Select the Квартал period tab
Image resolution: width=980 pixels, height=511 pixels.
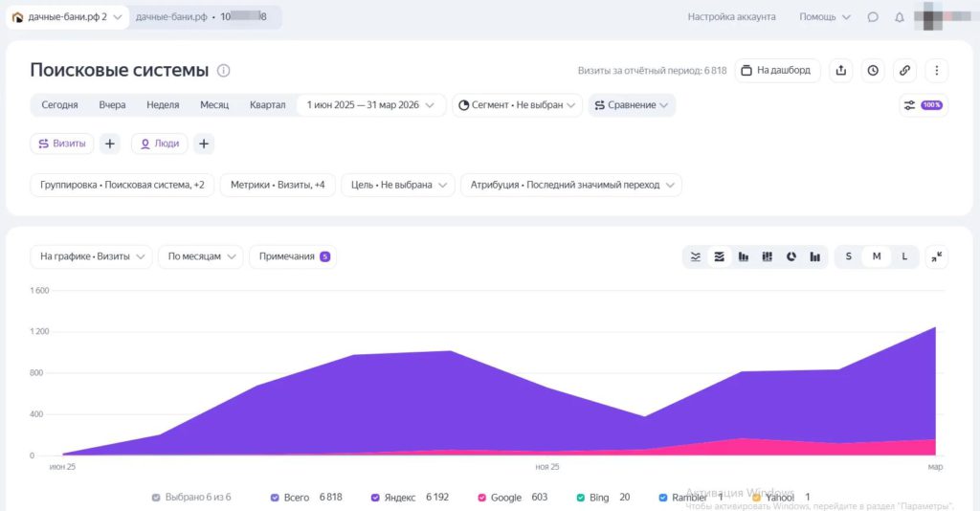click(x=268, y=105)
